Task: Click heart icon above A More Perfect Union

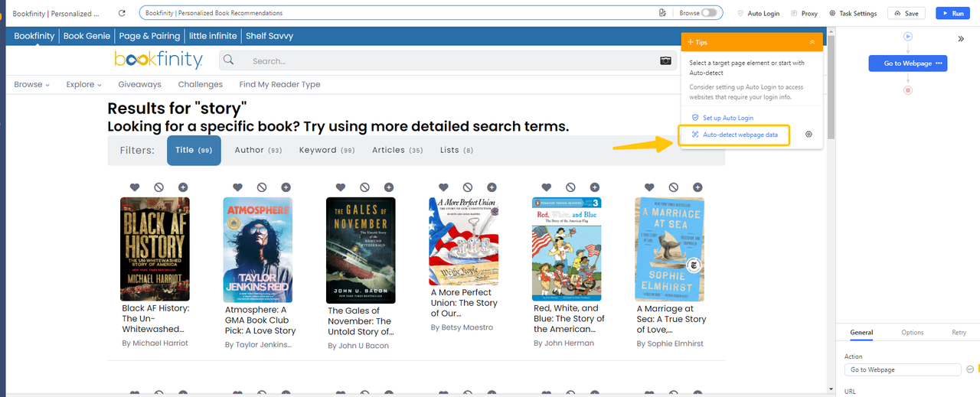Action: 443,187
